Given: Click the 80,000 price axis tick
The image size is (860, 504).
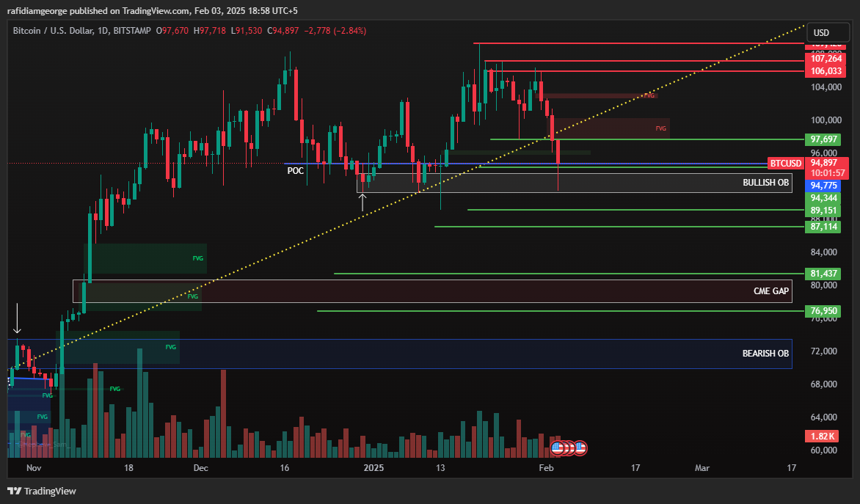Looking at the screenshot, I should (824, 285).
